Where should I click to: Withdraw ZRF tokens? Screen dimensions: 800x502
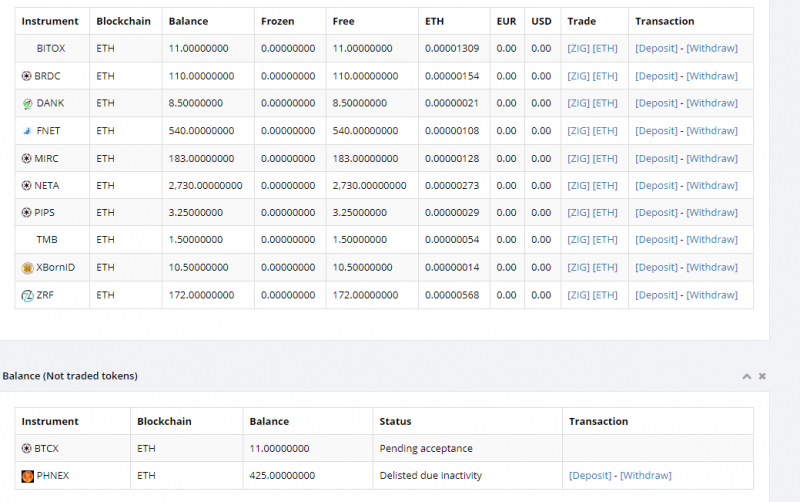(x=712, y=295)
